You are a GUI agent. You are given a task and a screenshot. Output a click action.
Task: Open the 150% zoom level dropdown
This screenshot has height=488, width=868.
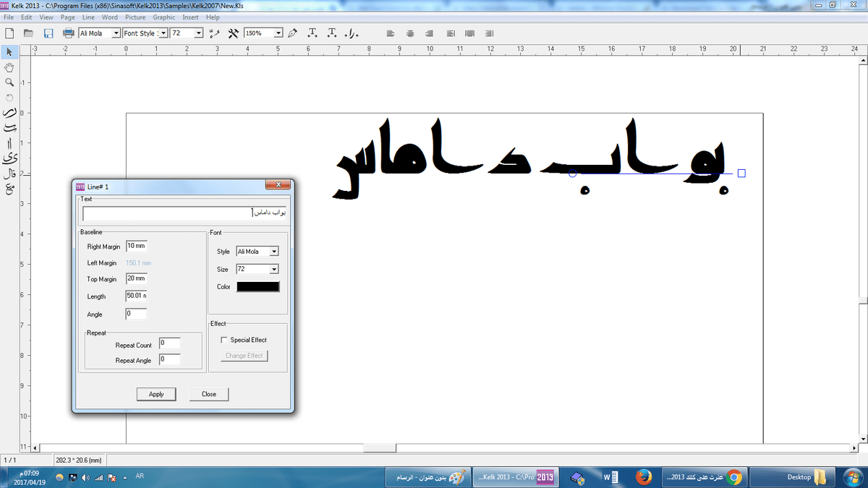[278, 33]
